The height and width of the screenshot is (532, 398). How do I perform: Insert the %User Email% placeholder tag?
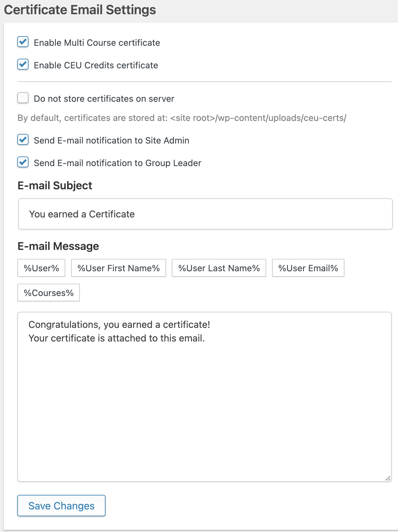(x=308, y=268)
